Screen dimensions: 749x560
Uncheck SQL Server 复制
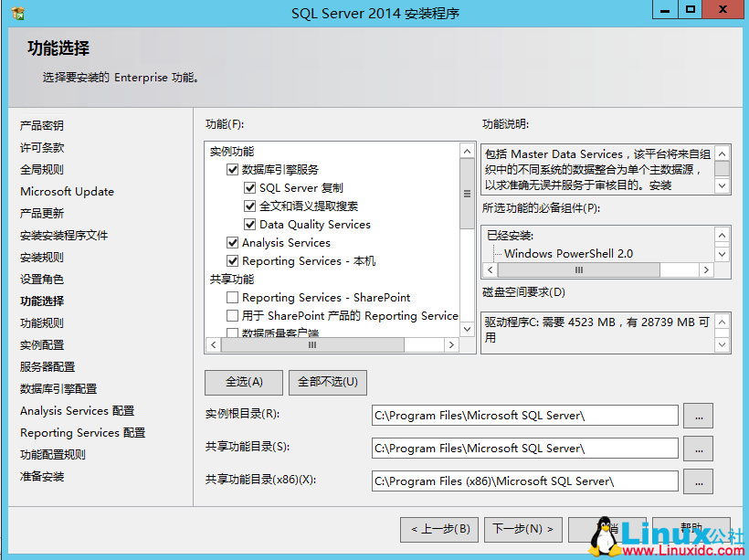click(248, 187)
